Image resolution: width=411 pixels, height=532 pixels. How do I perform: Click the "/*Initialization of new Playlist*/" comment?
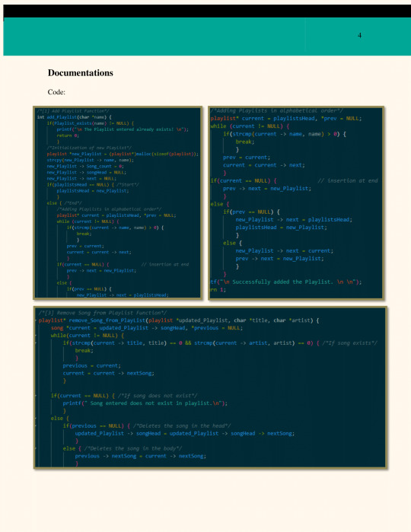coord(89,148)
